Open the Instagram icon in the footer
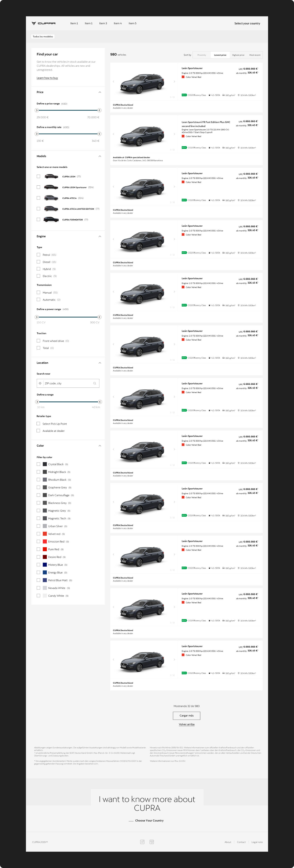Viewport: 294px width, 868px height. pos(142,842)
